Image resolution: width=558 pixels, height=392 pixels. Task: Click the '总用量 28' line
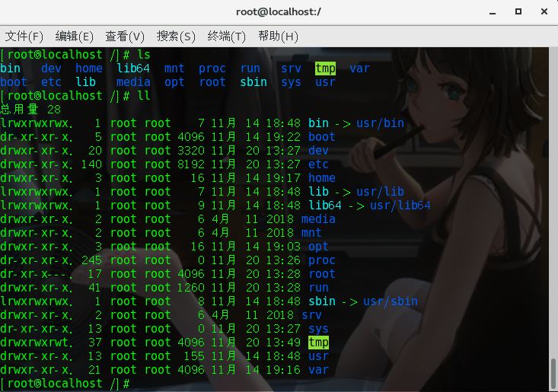coord(30,109)
